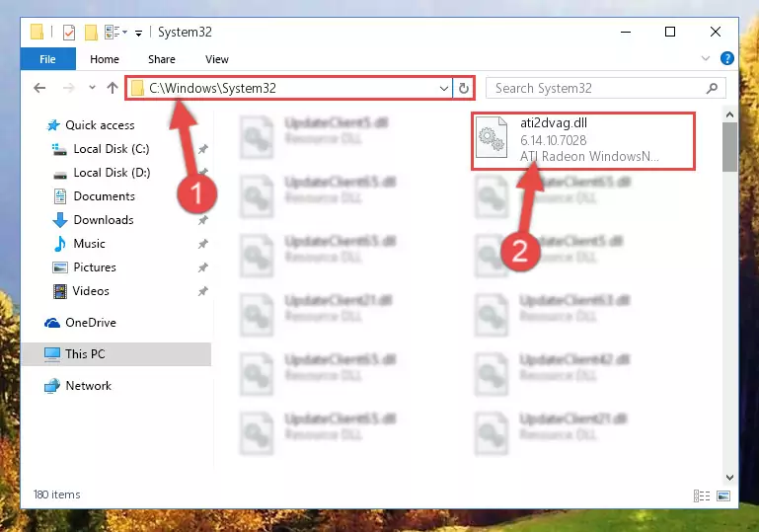Click the Quick access star icon
The width and height of the screenshot is (759, 532).
52,125
